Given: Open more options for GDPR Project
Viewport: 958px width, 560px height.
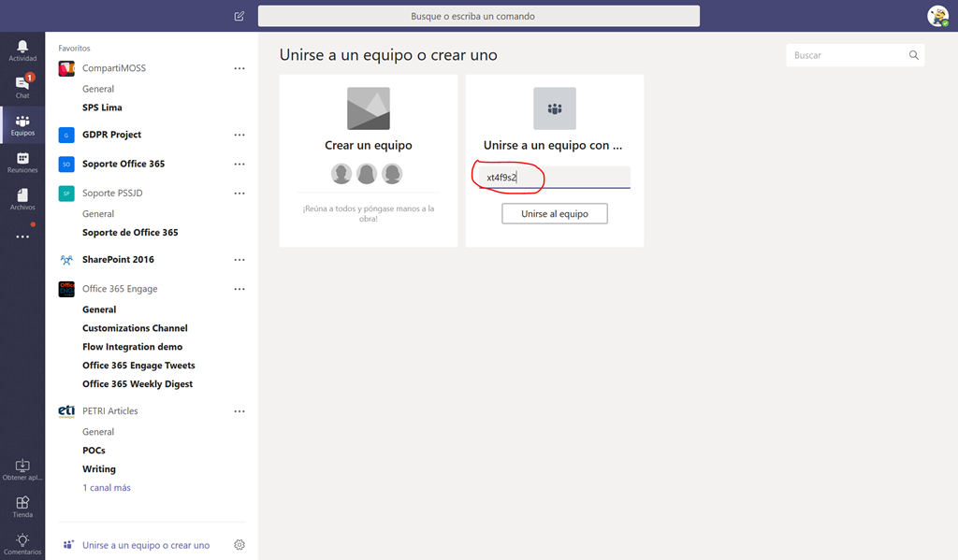Looking at the screenshot, I should tap(239, 135).
